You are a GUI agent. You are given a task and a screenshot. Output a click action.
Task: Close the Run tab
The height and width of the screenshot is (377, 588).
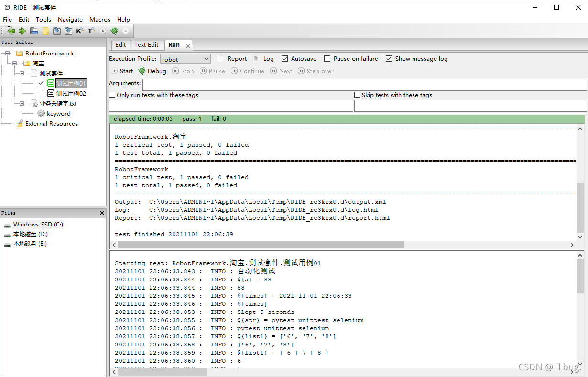188,46
